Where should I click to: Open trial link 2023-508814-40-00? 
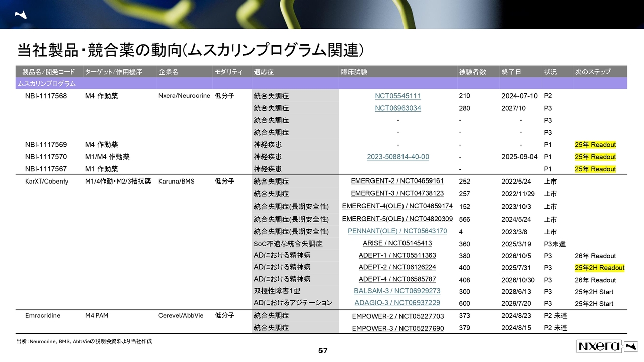(398, 157)
